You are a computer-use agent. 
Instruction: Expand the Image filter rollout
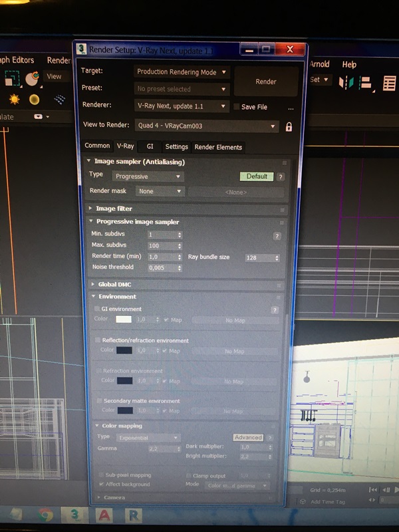[90, 208]
